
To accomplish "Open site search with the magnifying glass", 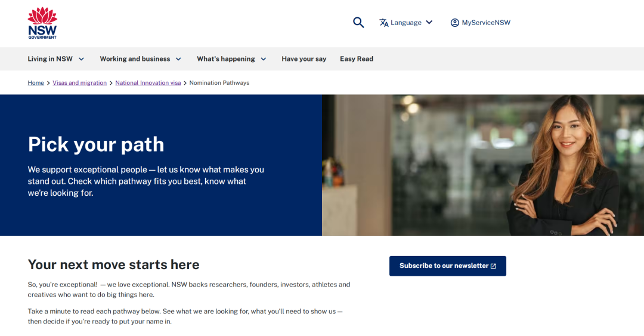I will tap(358, 23).
